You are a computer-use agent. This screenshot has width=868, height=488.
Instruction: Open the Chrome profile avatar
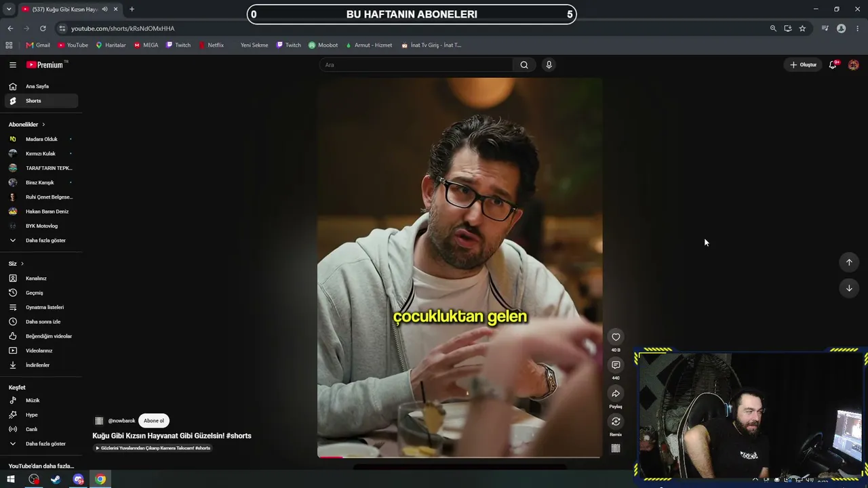[x=842, y=28]
